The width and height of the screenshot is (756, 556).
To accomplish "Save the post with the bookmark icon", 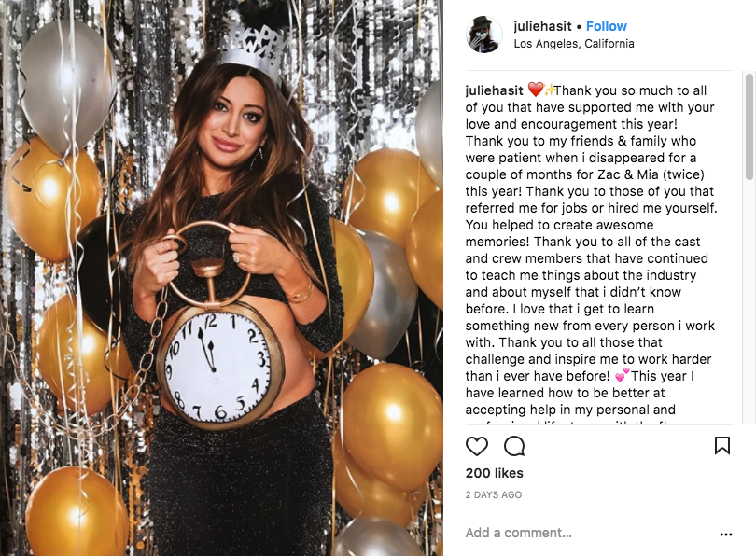I will point(721,446).
